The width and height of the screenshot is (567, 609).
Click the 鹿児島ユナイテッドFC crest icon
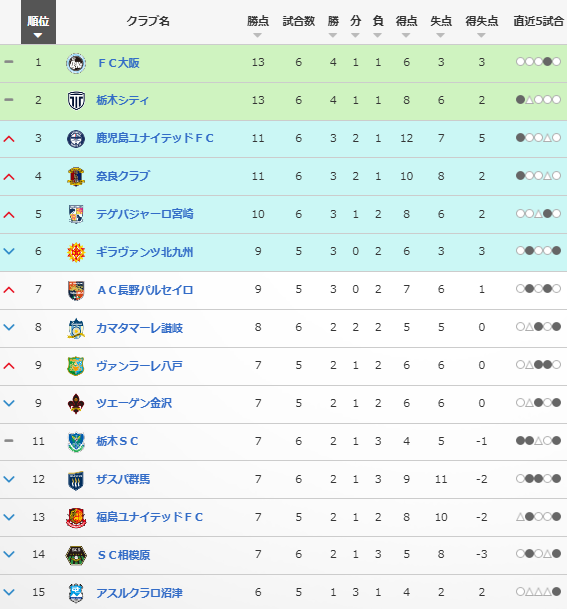[76, 139]
